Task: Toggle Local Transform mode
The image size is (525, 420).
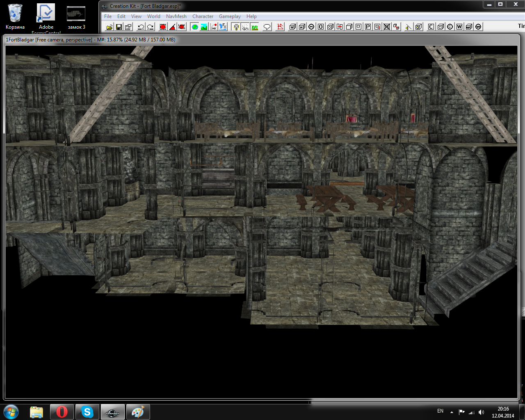Action: click(182, 27)
